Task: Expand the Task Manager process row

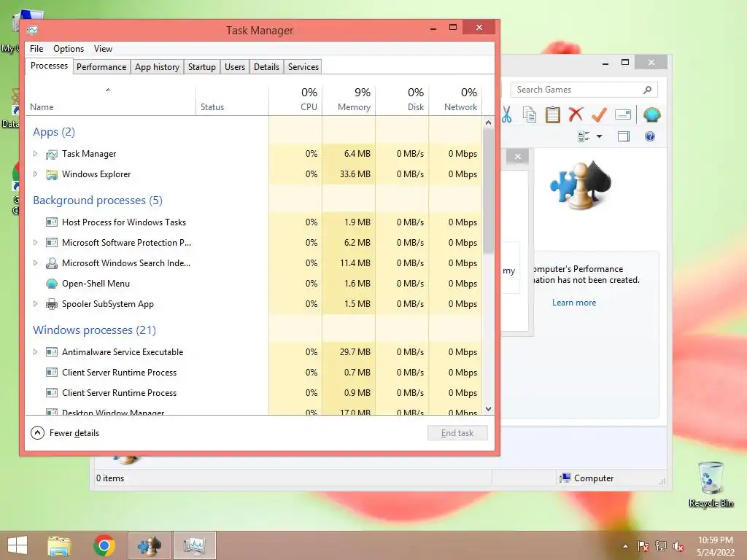Action: [35, 154]
